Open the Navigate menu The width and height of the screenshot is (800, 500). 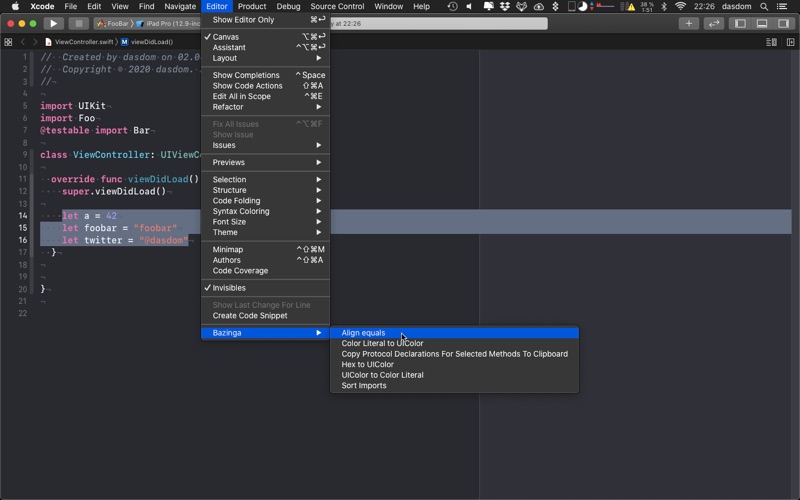click(x=180, y=6)
